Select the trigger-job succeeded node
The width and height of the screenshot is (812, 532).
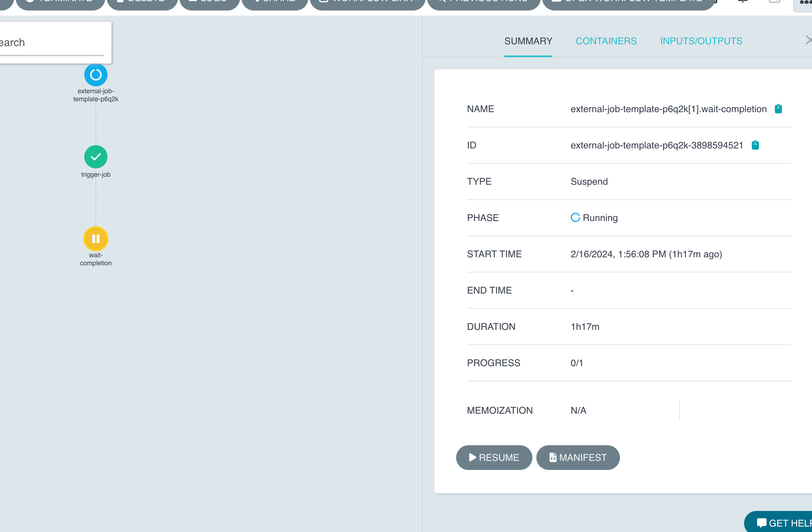[x=96, y=157]
